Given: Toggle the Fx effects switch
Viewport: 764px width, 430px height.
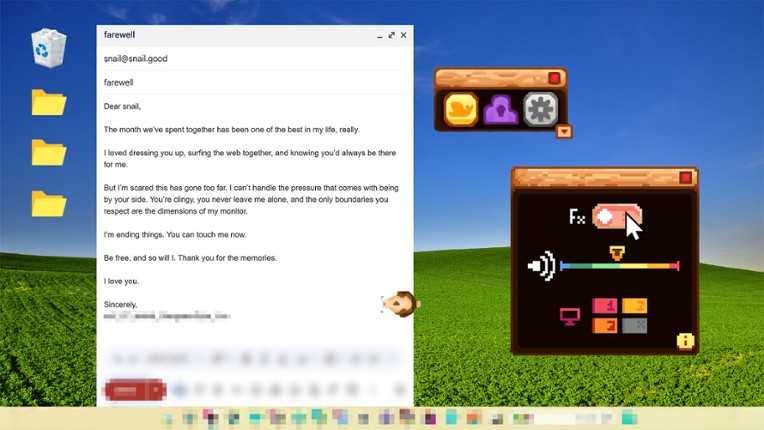Looking at the screenshot, I should [616, 216].
